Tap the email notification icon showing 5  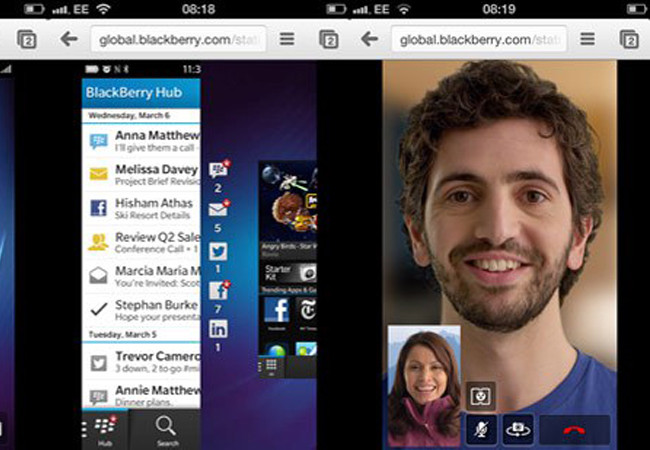[x=219, y=208]
